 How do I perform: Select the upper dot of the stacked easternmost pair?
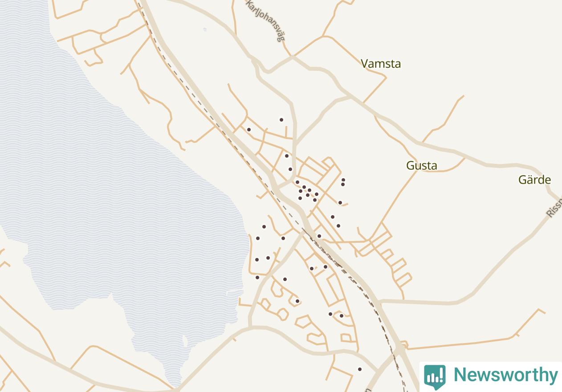[343, 180]
